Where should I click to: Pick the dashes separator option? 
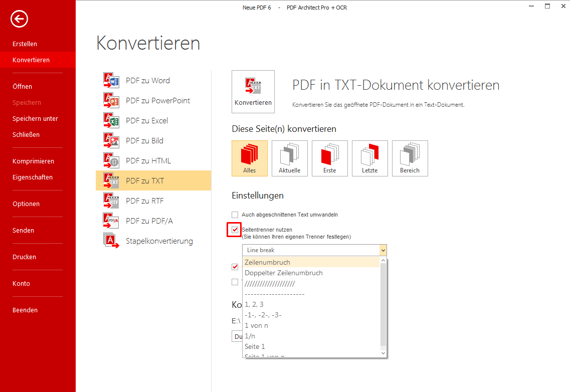(x=311, y=294)
